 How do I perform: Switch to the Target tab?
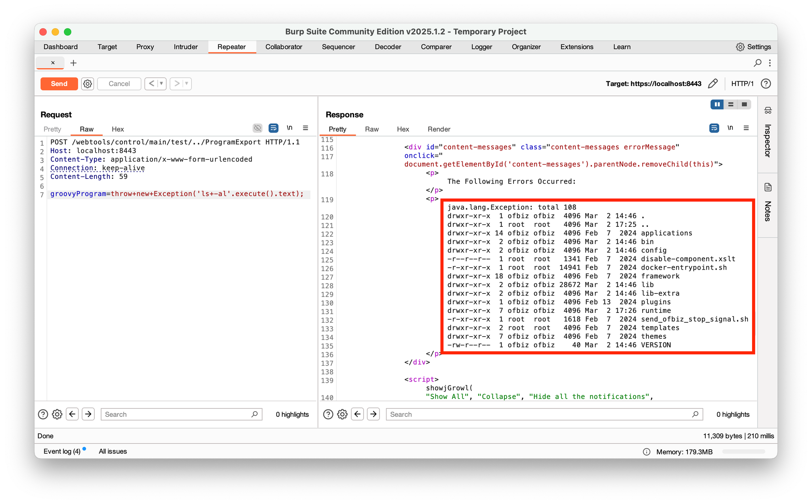107,47
